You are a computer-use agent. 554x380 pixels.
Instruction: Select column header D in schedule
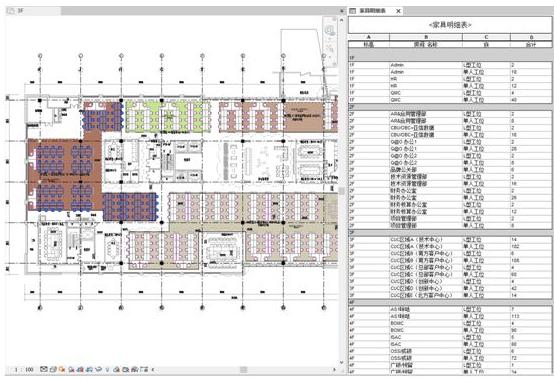531,37
